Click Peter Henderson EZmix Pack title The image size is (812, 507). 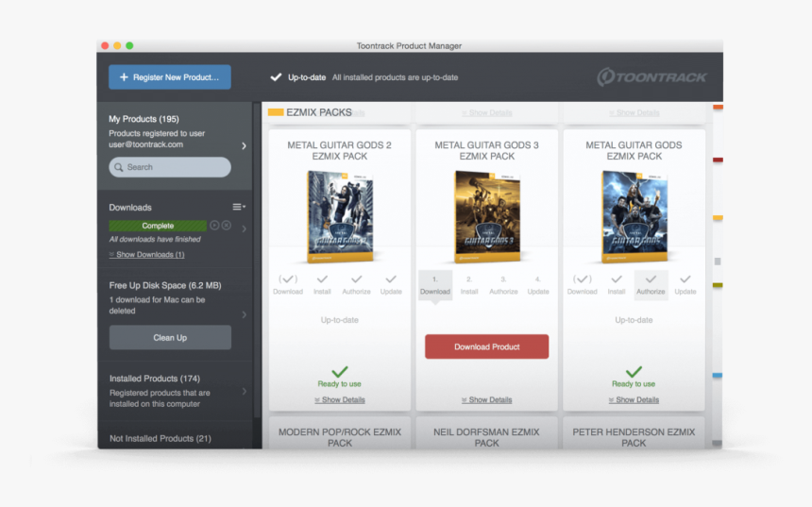[x=634, y=437]
